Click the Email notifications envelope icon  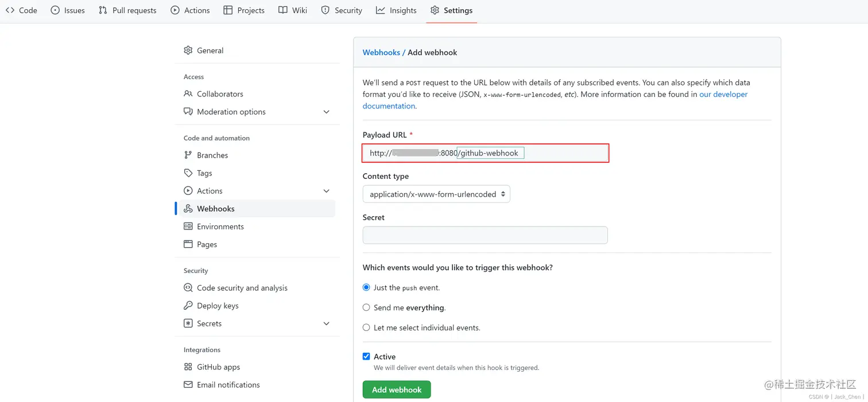coord(188,385)
